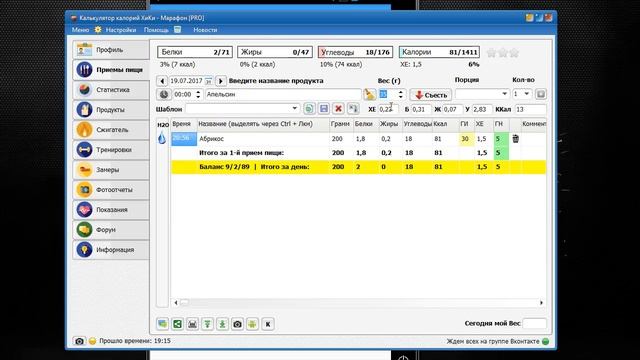Click the square button right of Кол-во
Image resolution: width=640 pixels, height=360 pixels.
[x=541, y=94]
